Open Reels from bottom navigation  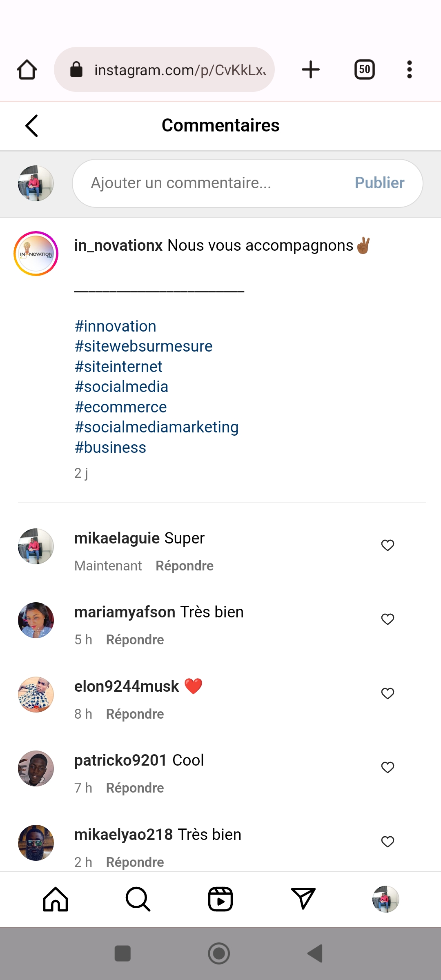pyautogui.click(x=220, y=899)
